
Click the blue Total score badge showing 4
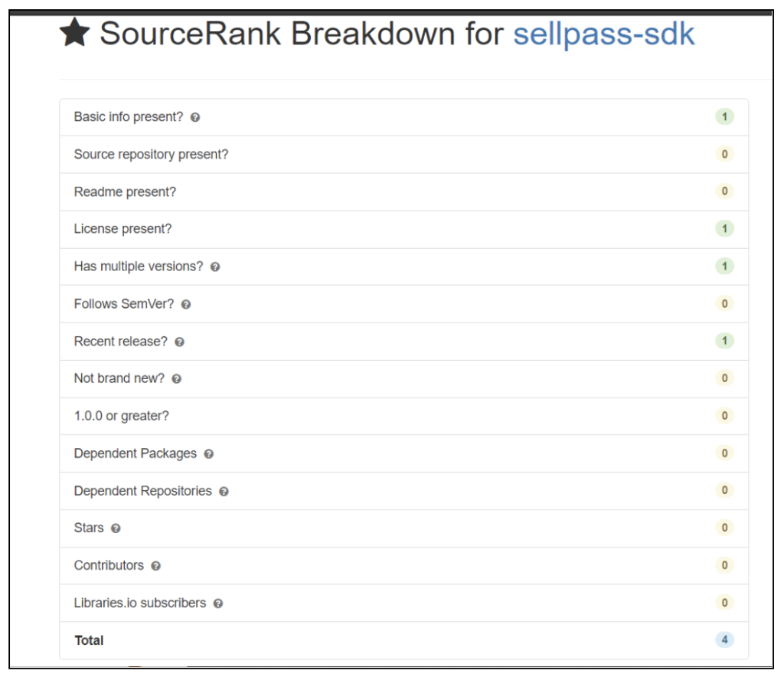click(724, 640)
